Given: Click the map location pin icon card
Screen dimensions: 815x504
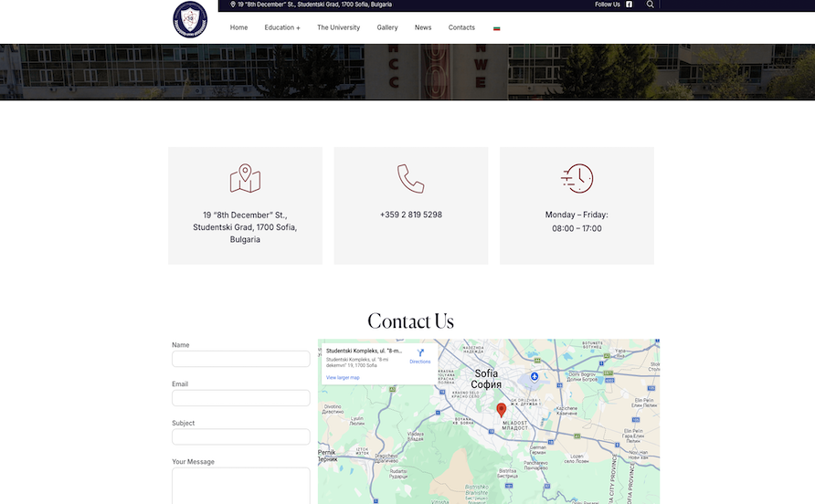Looking at the screenshot, I should pos(245,179).
